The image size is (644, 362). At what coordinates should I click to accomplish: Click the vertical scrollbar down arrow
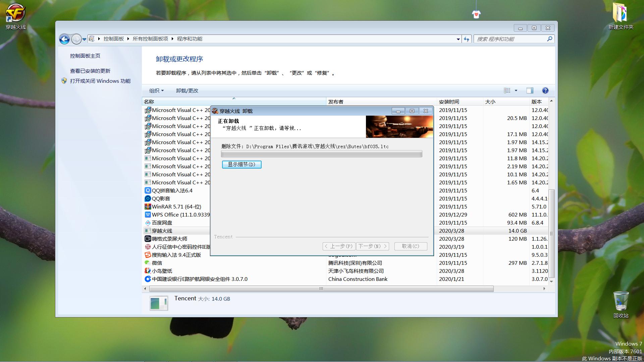point(551,282)
